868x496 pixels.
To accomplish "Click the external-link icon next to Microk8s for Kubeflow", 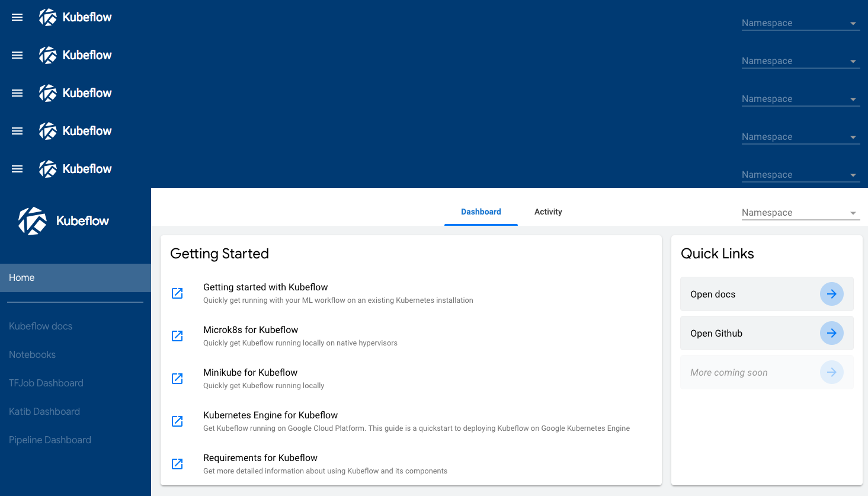I will point(177,335).
